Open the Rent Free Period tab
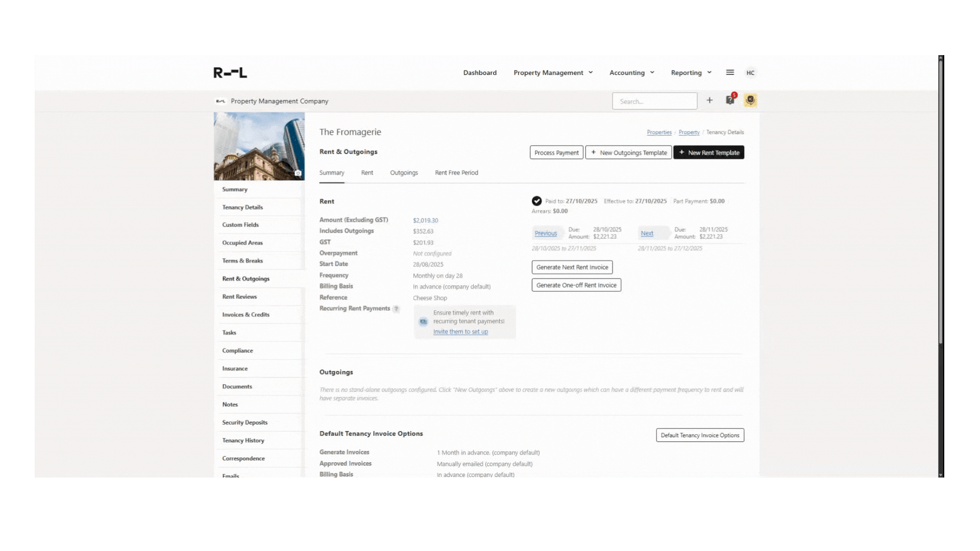 [456, 172]
